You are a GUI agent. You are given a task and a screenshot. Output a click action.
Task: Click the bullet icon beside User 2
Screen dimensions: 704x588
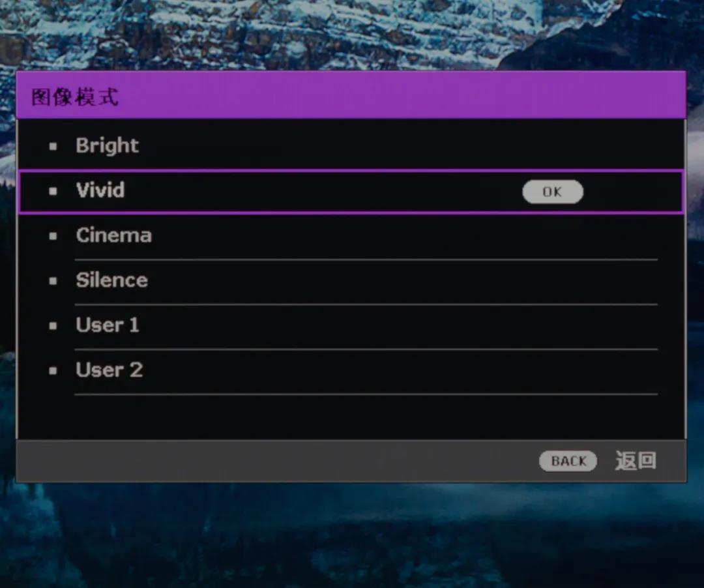point(53,371)
